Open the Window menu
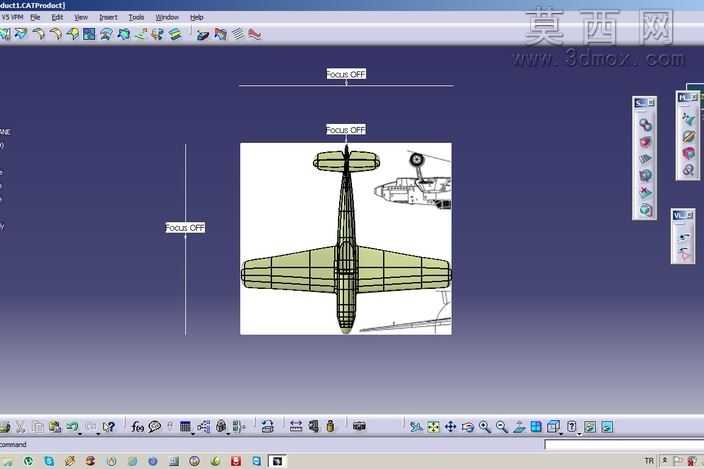 [167, 17]
